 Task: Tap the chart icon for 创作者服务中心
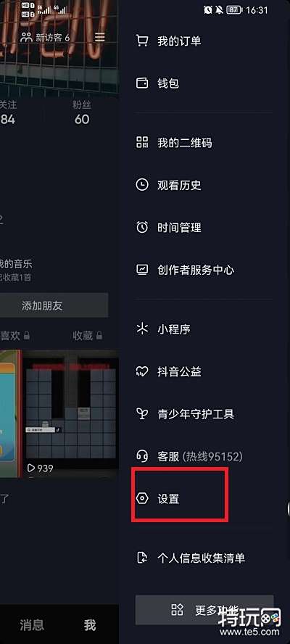[141, 270]
